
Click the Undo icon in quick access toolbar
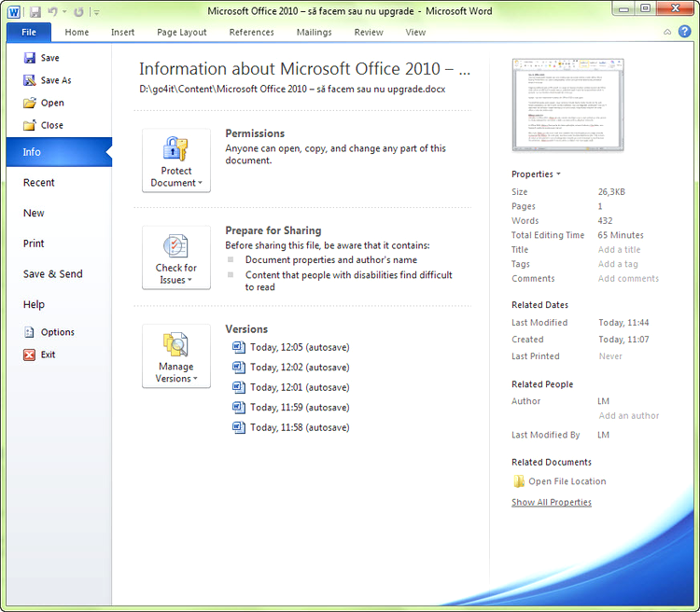pos(52,12)
